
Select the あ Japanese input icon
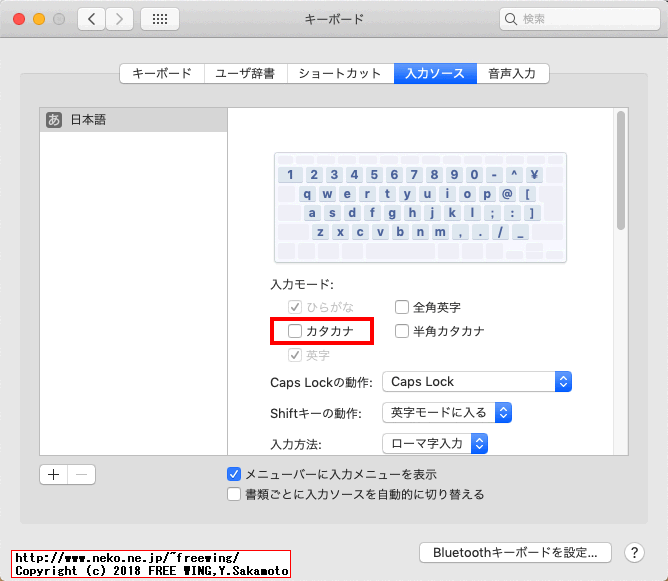[54, 120]
